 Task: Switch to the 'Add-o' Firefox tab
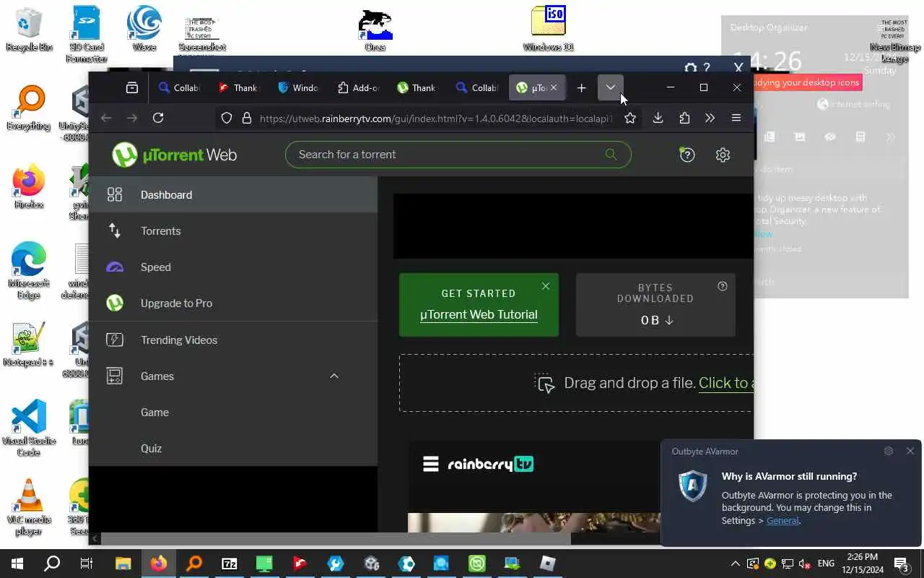[x=359, y=87]
